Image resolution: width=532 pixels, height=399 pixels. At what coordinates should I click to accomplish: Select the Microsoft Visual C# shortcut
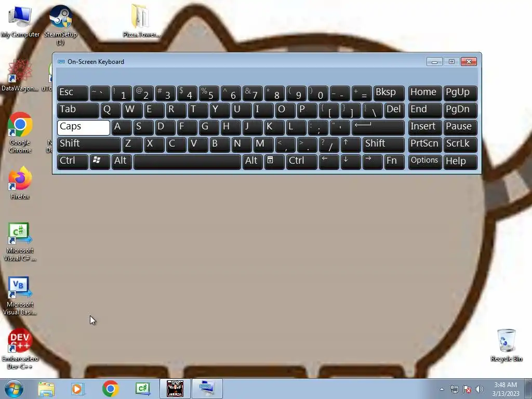click(20, 242)
